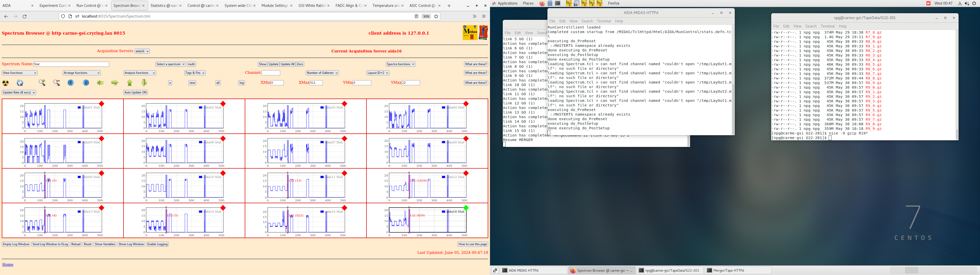This screenshot has height=275, width=980.
Task: Open the Terminal menu in AIDA MIDAS HTTPd
Action: (603, 21)
